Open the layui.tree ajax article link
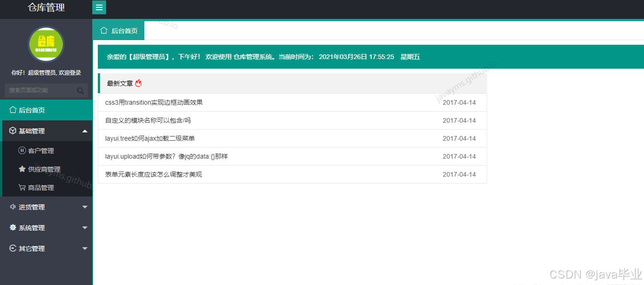This screenshot has height=285, width=644. (x=150, y=138)
